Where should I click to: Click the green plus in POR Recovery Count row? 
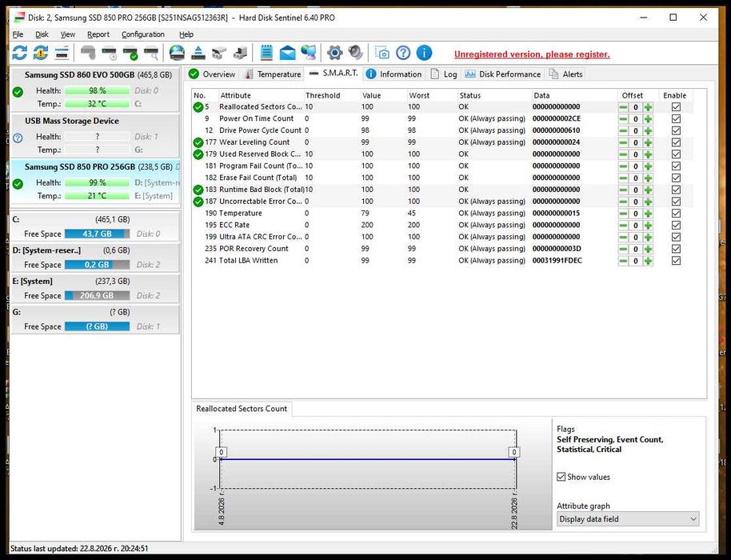tap(648, 249)
